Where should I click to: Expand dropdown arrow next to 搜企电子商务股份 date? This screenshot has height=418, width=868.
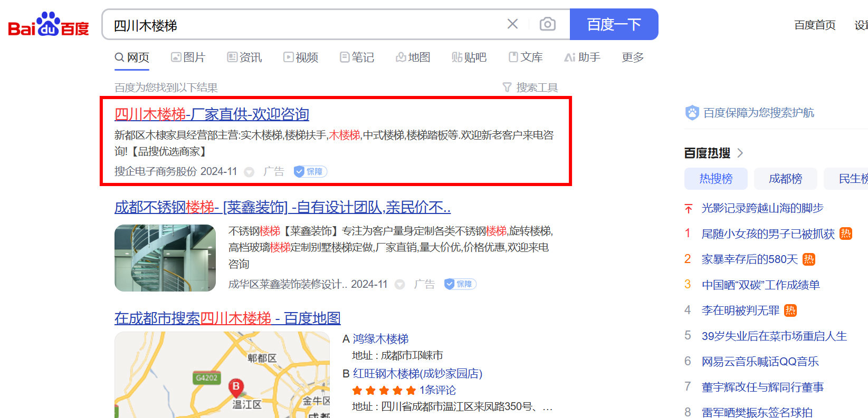click(x=249, y=172)
